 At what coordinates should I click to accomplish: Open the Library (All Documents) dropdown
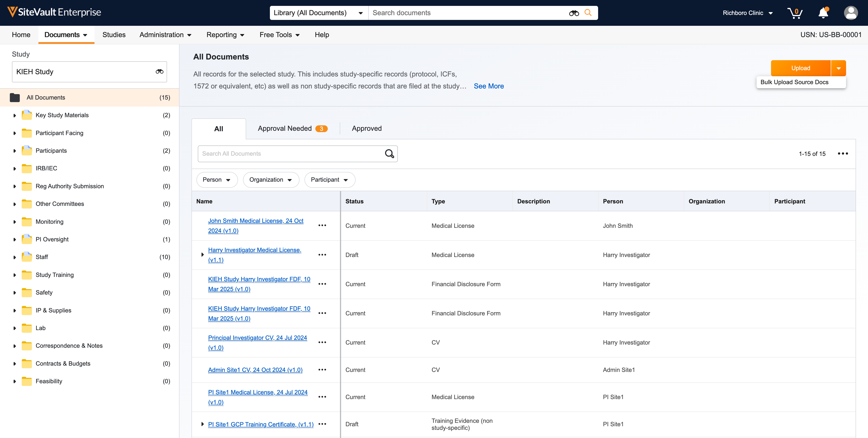(x=319, y=13)
